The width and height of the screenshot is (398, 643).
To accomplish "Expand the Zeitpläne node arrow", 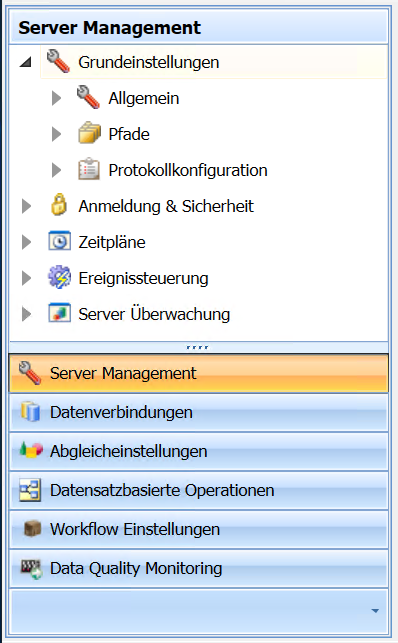I will point(26,242).
